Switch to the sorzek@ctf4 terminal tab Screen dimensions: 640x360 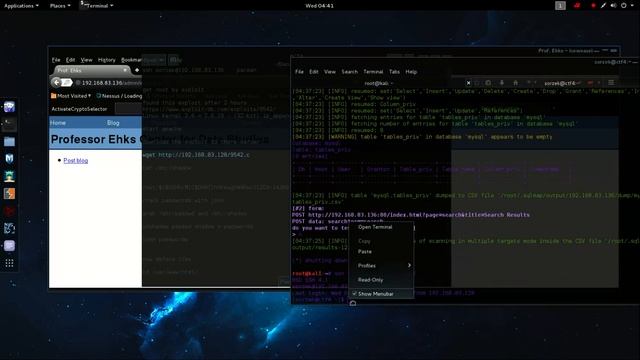coord(560,83)
